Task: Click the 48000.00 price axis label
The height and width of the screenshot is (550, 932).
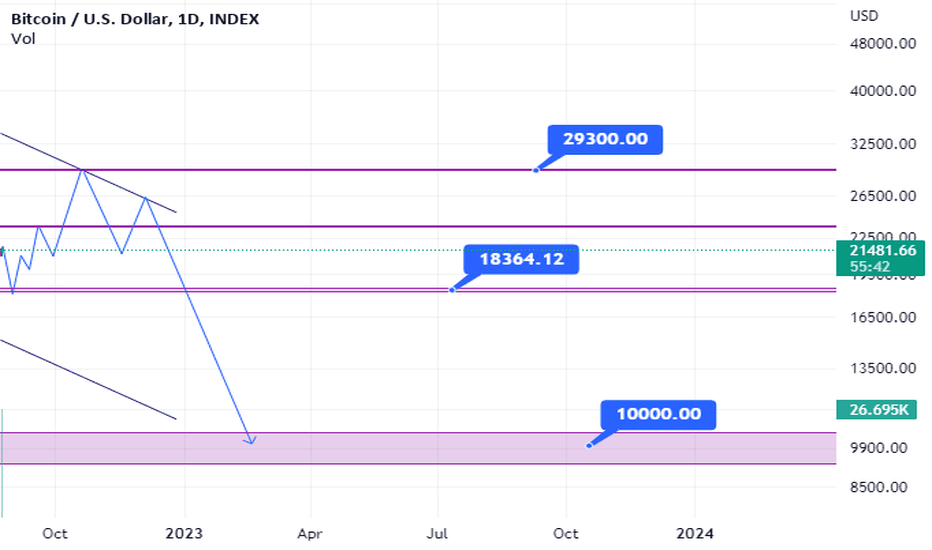Action: coord(883,43)
